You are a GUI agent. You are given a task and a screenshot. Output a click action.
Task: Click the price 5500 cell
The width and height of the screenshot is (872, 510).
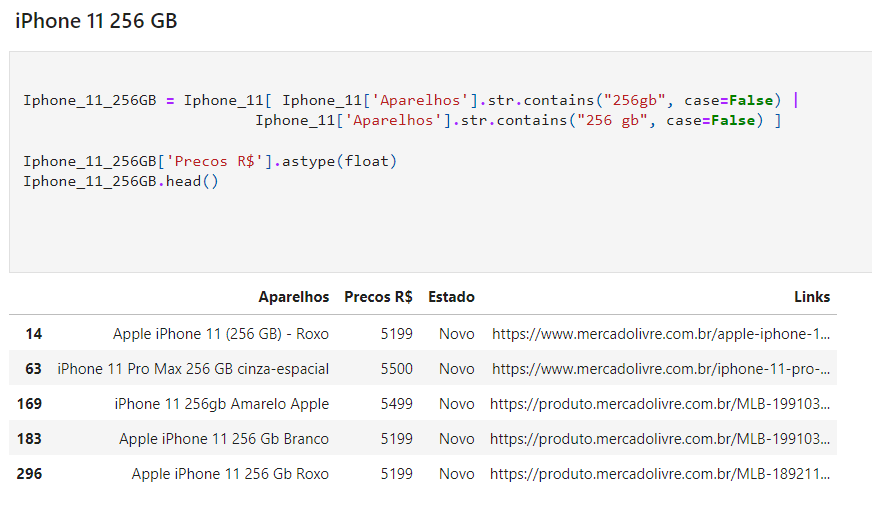coord(397,369)
